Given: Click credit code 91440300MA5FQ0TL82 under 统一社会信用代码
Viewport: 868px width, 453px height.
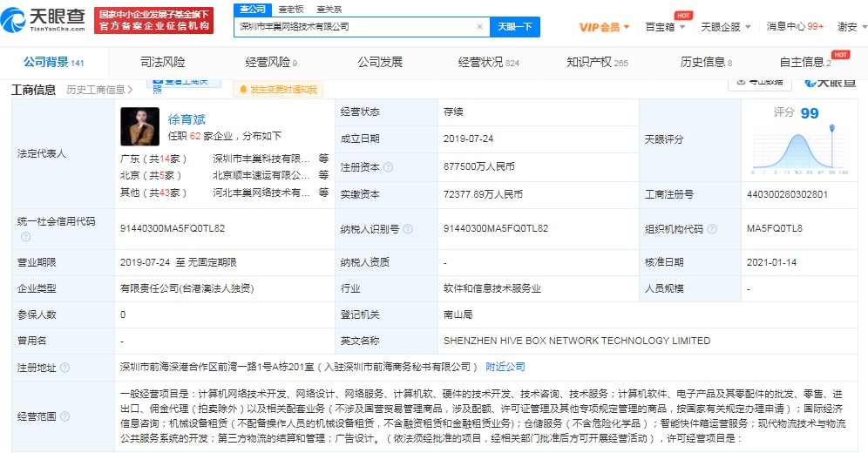Looking at the screenshot, I should click(x=173, y=228).
